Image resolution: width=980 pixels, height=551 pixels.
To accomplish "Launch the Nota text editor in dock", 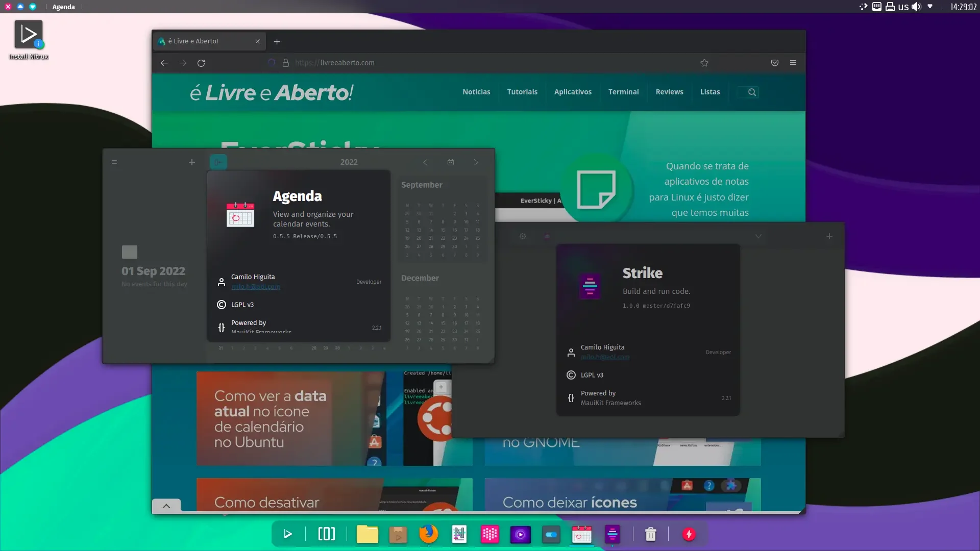I will [459, 534].
